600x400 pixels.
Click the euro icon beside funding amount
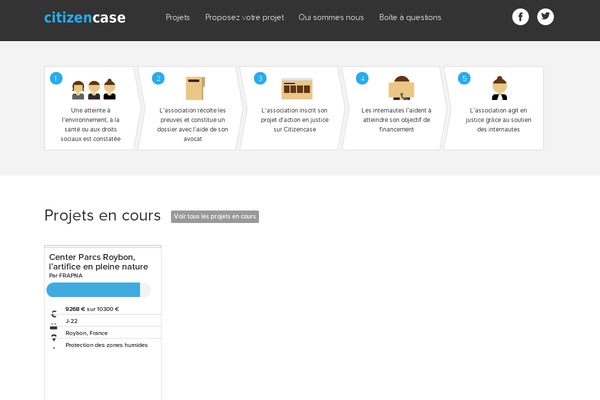pos(54,314)
